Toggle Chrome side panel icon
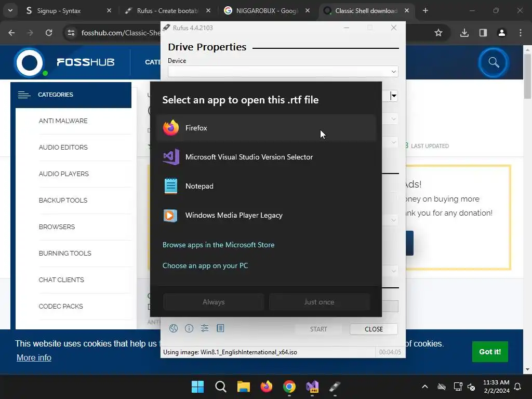This screenshot has height=399, width=532. click(x=483, y=33)
